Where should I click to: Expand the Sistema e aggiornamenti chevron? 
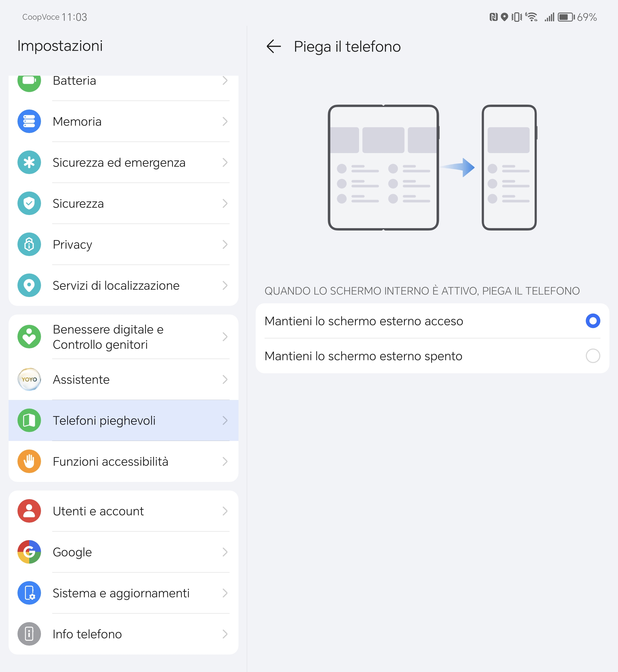tap(225, 593)
